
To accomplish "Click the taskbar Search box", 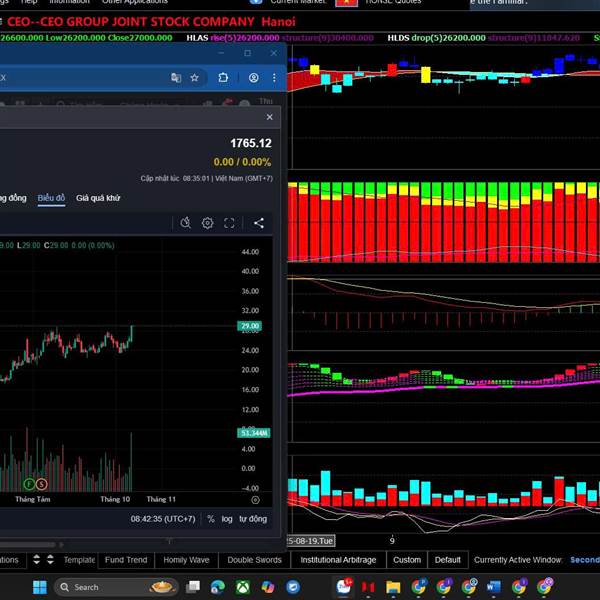I will (x=116, y=587).
